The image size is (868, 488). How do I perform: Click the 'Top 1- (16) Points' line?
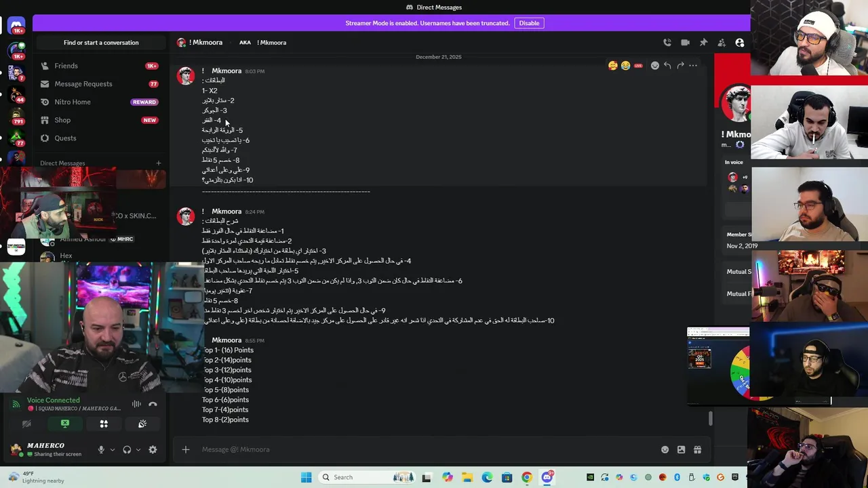(x=228, y=350)
